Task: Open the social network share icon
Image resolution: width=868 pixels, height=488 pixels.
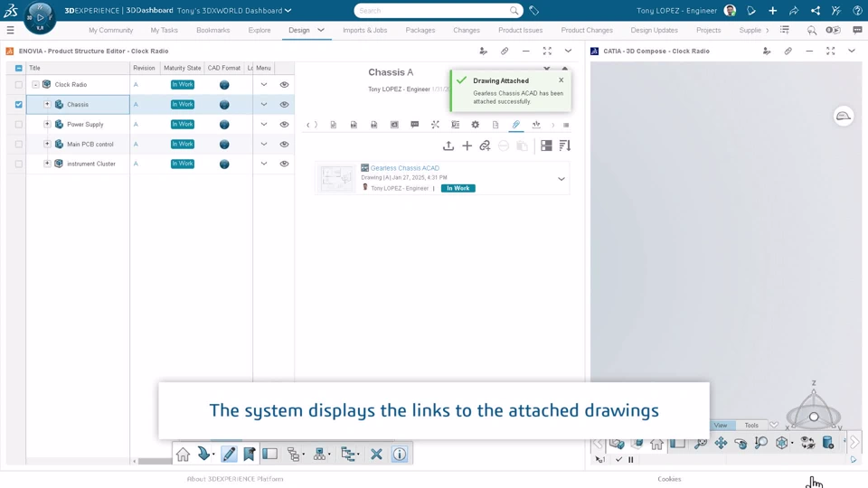Action: 816,11
